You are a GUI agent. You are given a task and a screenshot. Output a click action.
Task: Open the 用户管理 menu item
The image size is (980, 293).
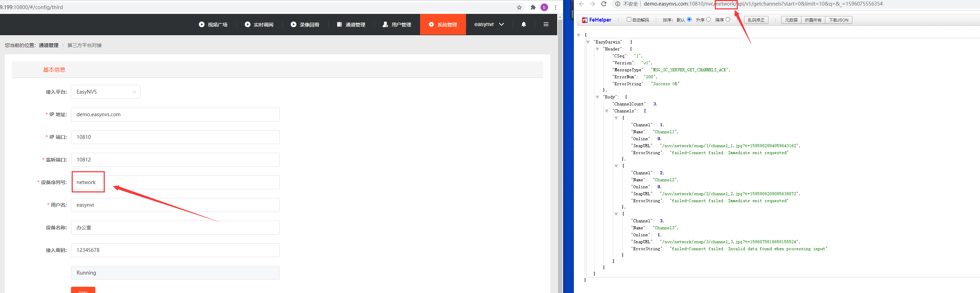pyautogui.click(x=397, y=24)
